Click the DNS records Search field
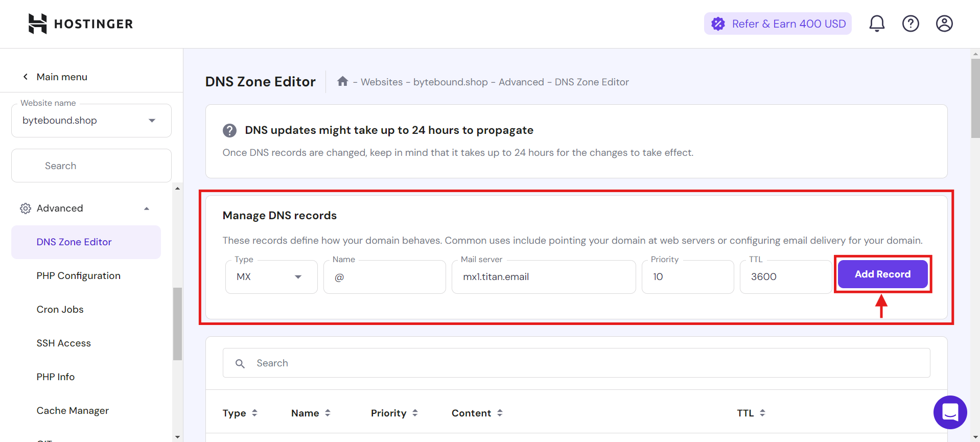The height and width of the screenshot is (442, 980). point(576,363)
